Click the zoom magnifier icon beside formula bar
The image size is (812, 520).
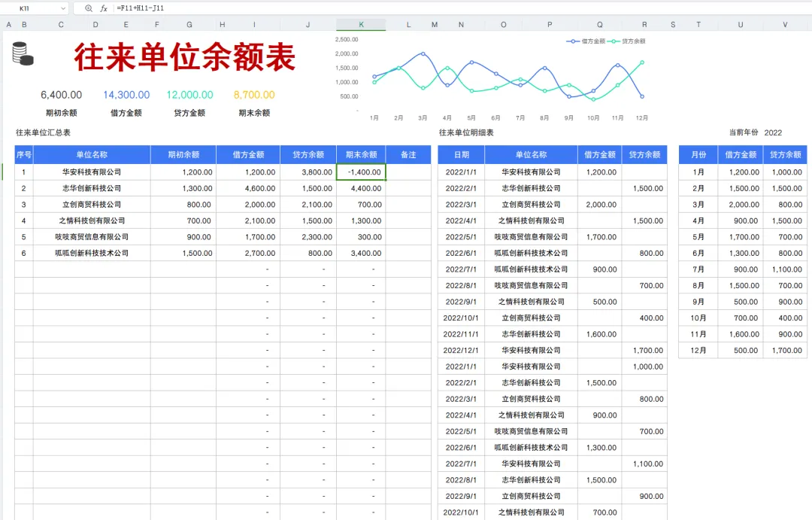click(89, 8)
